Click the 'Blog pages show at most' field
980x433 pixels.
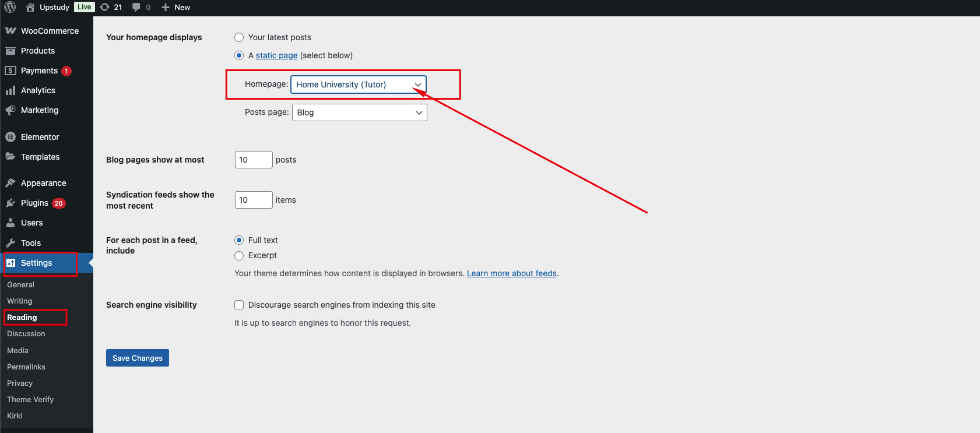click(x=254, y=160)
